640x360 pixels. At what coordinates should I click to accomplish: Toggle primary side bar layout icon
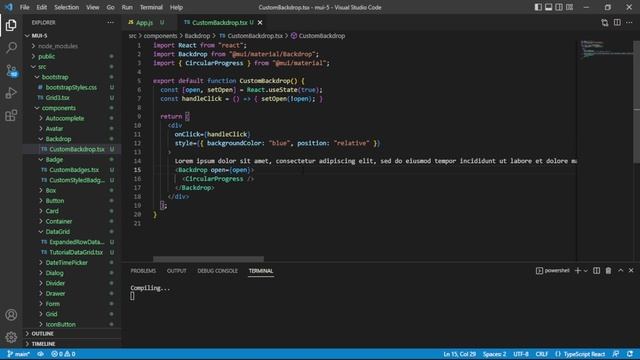click(538, 7)
